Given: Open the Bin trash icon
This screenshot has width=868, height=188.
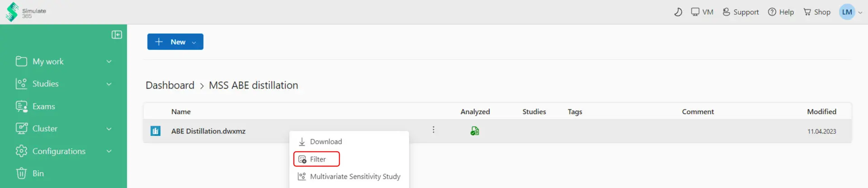Looking at the screenshot, I should 21,174.
